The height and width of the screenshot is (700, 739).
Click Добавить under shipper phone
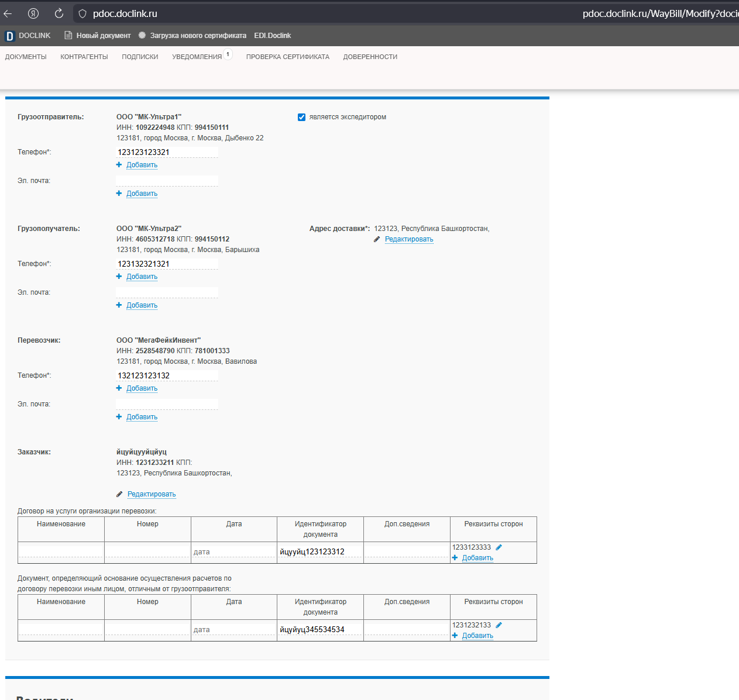[x=142, y=165]
